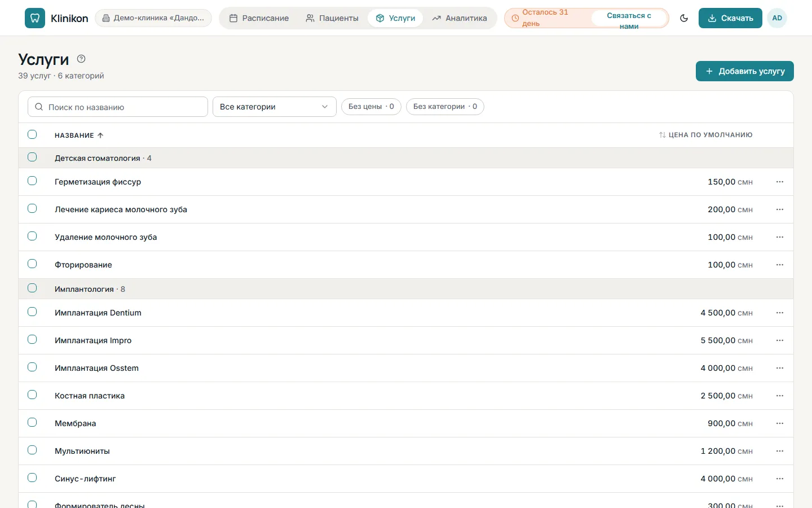
Task: Open the three-dot menu for Удаление молочного зуба
Action: (780, 237)
